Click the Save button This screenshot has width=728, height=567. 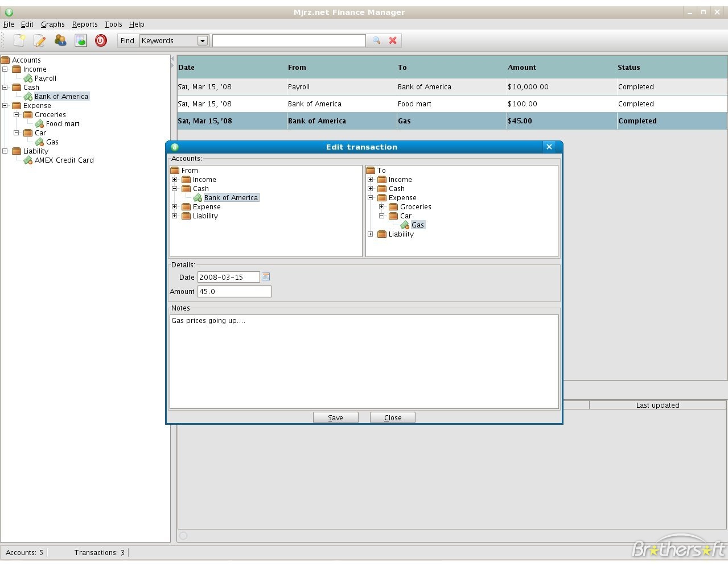pos(336,417)
